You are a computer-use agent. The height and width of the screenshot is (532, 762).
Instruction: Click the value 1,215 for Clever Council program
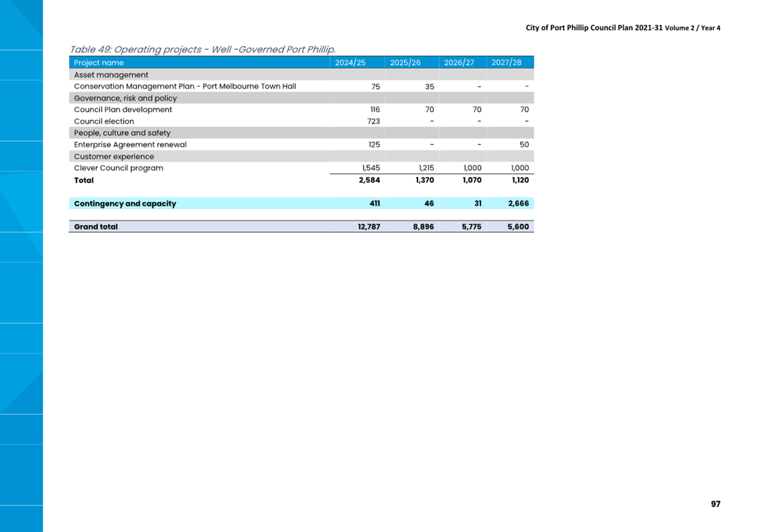tap(427, 168)
